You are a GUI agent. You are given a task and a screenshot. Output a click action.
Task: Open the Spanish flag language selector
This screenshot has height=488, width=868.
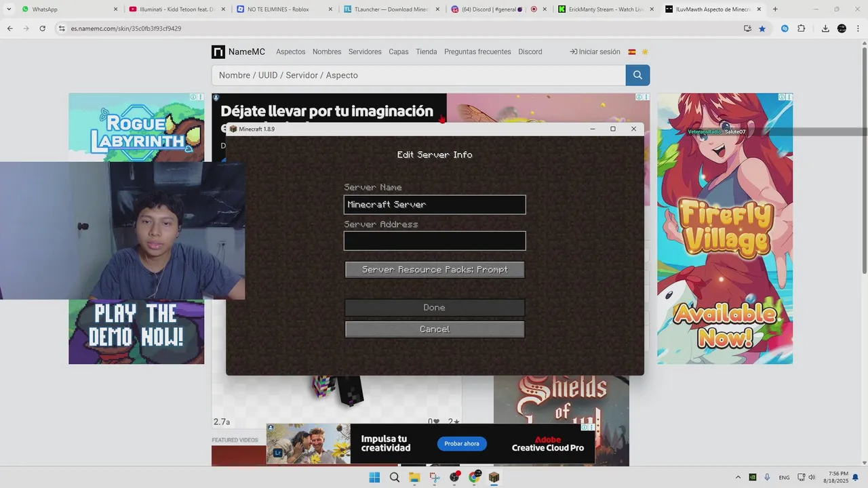pyautogui.click(x=632, y=52)
